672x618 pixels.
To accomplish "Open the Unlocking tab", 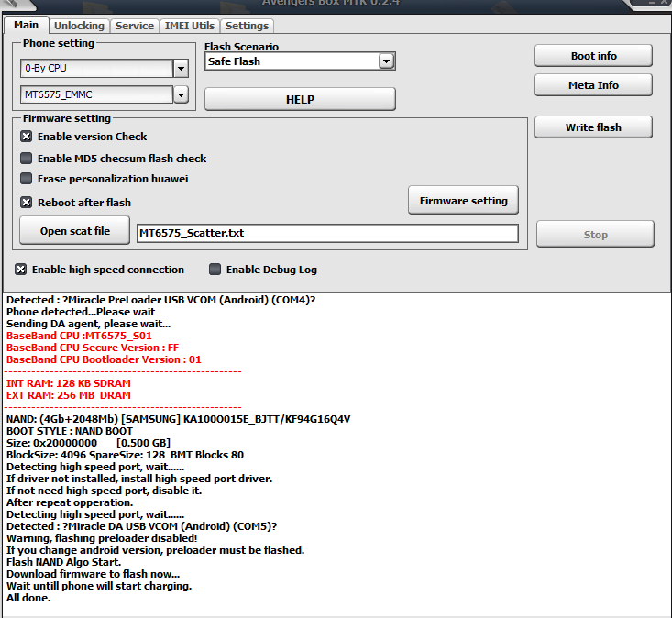I will click(79, 26).
